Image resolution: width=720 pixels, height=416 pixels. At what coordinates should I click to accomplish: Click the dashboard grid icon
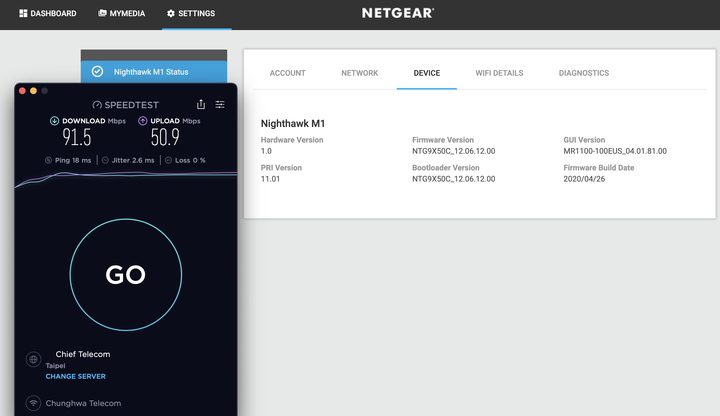23,13
